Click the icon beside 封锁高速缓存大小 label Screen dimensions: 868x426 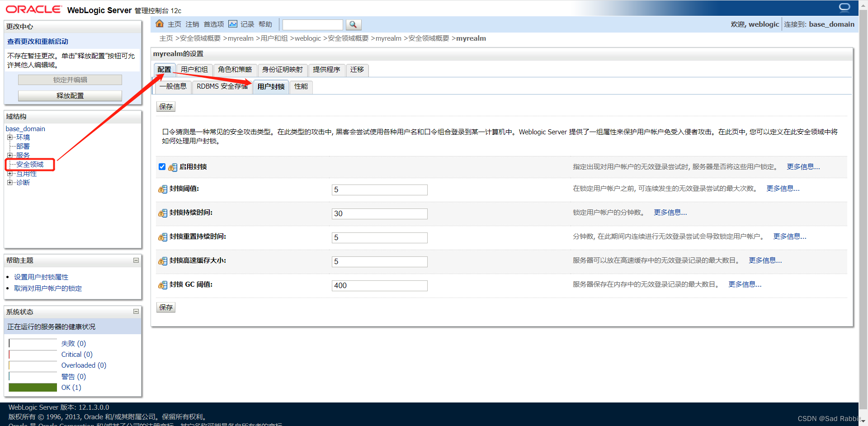pyautogui.click(x=163, y=261)
